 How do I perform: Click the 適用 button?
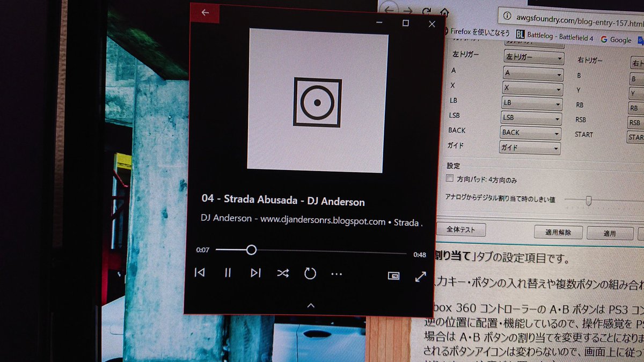[x=610, y=234]
